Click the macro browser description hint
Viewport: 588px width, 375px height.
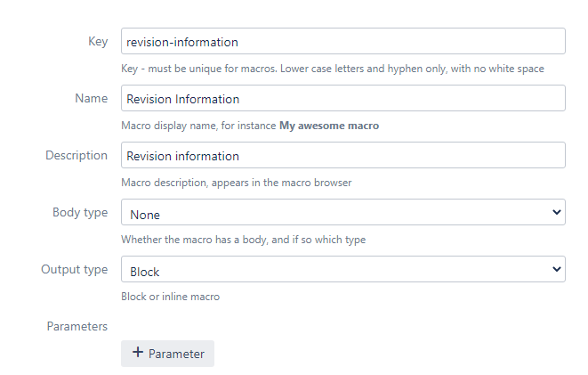[236, 183]
